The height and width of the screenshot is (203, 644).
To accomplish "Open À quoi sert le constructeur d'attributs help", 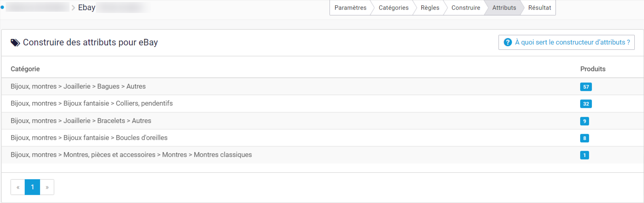I will tap(566, 42).
